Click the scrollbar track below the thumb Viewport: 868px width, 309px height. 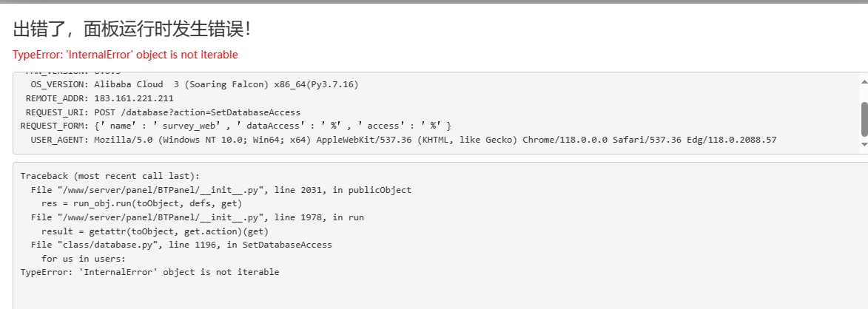click(864, 138)
